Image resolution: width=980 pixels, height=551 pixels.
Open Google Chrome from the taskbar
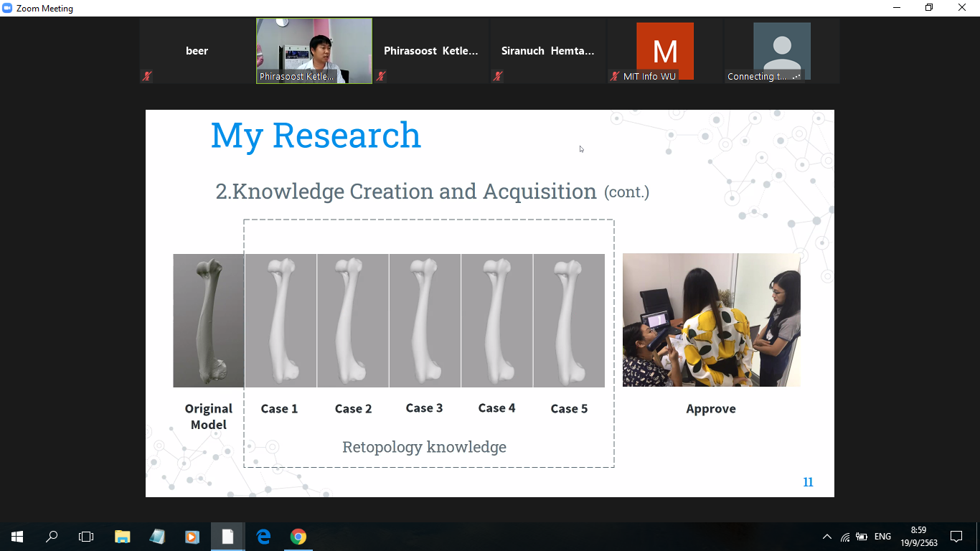(x=298, y=537)
